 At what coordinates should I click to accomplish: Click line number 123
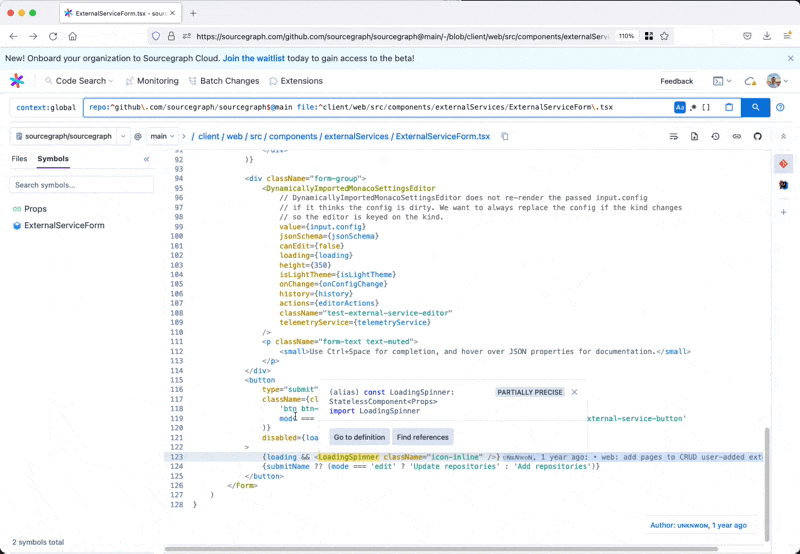(x=177, y=457)
